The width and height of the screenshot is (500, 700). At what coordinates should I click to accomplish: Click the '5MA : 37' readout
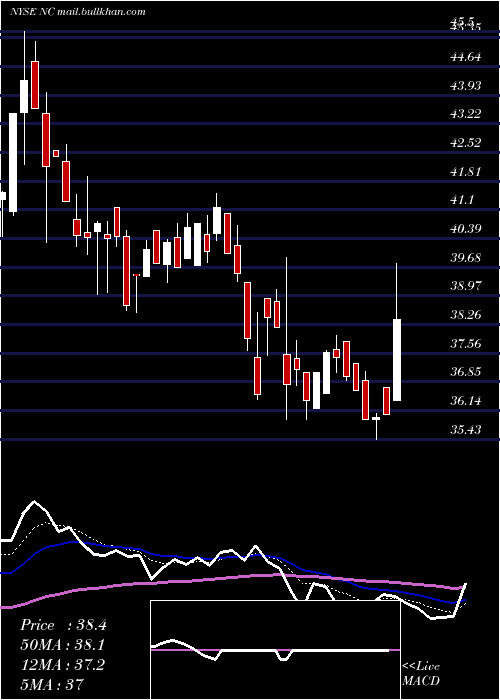52,684
